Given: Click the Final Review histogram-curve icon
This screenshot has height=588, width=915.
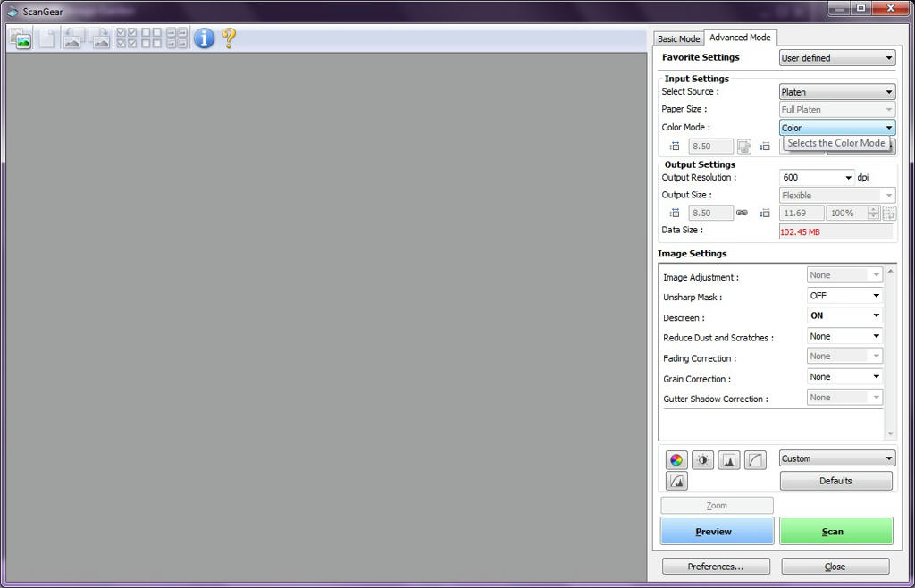Looking at the screenshot, I should coord(676,482).
